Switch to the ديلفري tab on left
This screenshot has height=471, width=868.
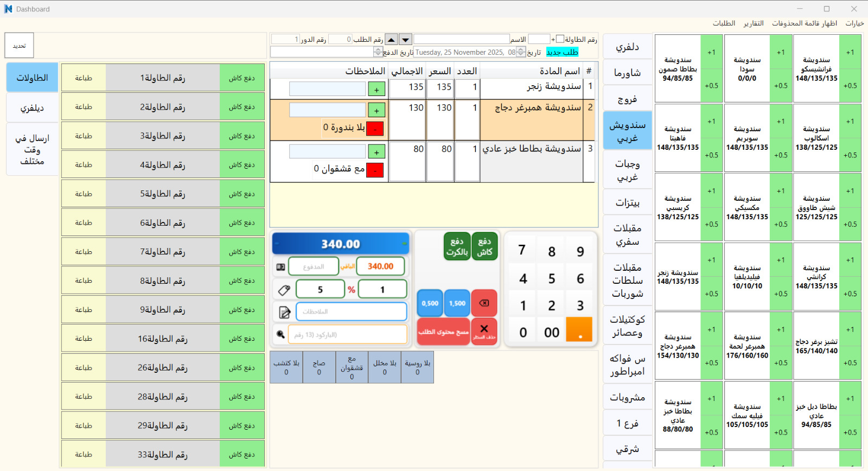tap(32, 108)
